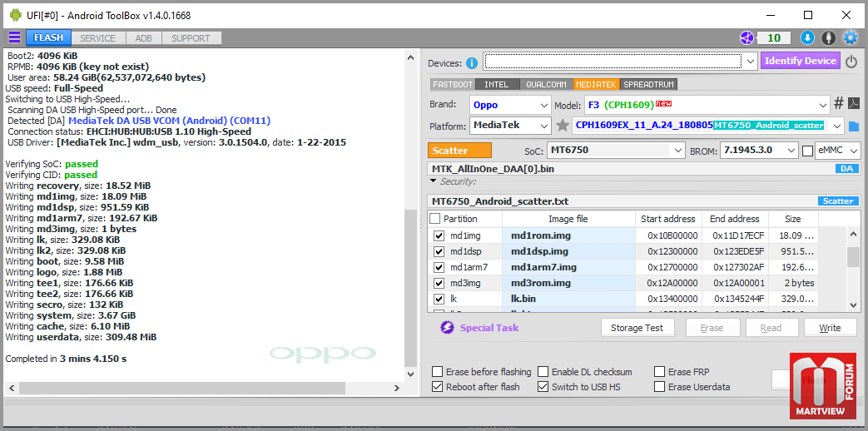The width and height of the screenshot is (868, 431).
Task: Click the log panel horizontal scrollbar thumb
Action: (x=181, y=387)
